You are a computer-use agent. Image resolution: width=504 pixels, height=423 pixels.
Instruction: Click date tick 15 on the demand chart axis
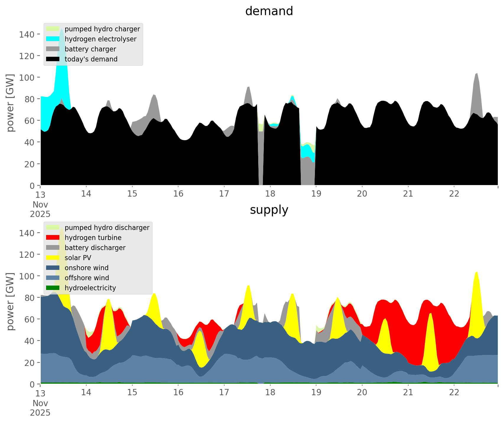132,194
